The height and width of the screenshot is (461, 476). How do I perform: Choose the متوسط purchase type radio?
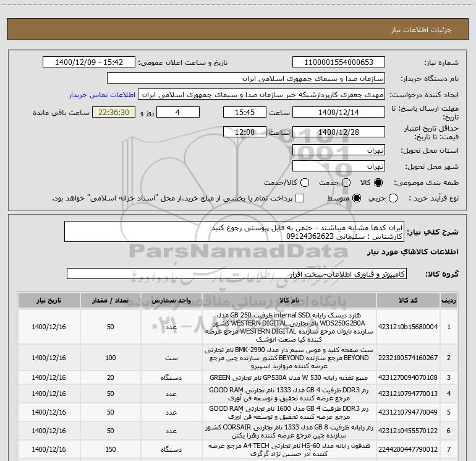[x=357, y=198]
